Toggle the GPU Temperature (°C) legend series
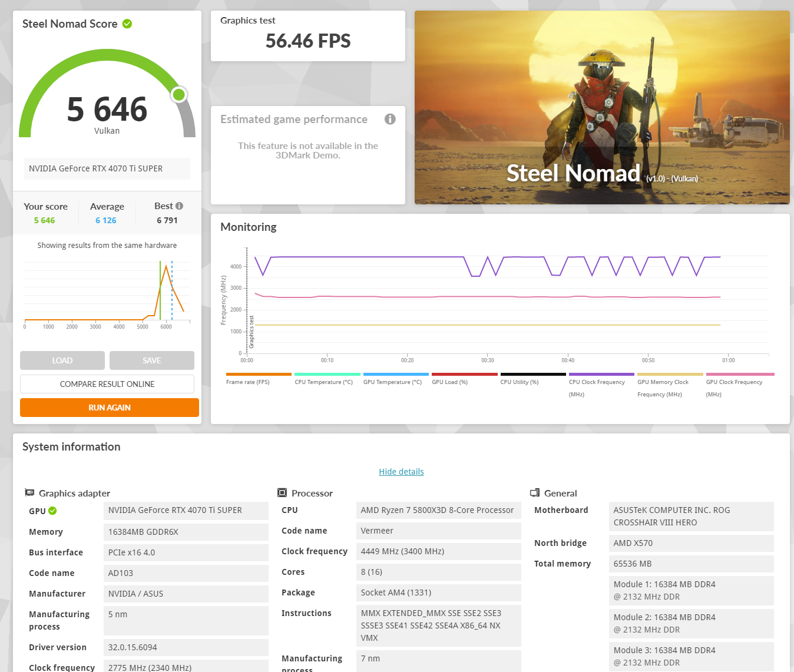 pos(396,378)
